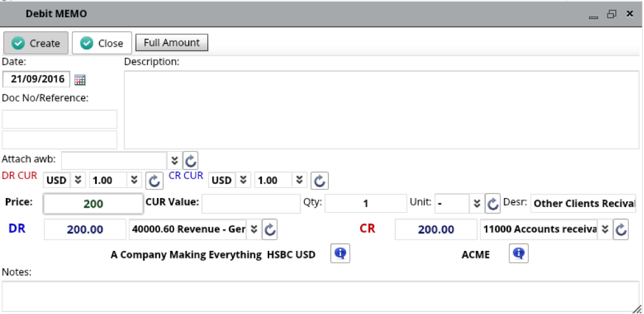Viewport: 644px width, 314px height.
Task: Expand the Attach awb dropdown
Action: (x=174, y=160)
